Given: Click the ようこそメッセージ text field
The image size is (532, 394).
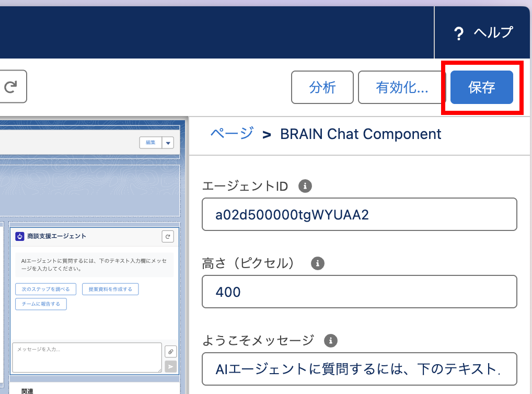Looking at the screenshot, I should [359, 369].
